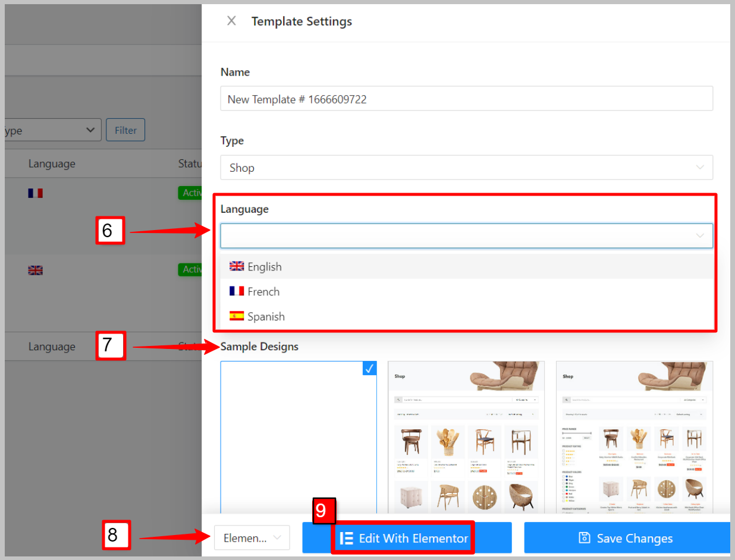Select Spanish from the language list

[x=266, y=316]
